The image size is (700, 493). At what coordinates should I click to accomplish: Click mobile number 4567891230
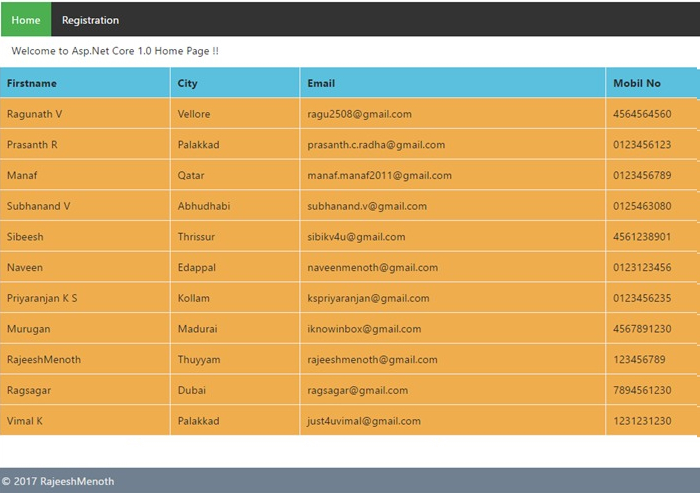point(642,329)
